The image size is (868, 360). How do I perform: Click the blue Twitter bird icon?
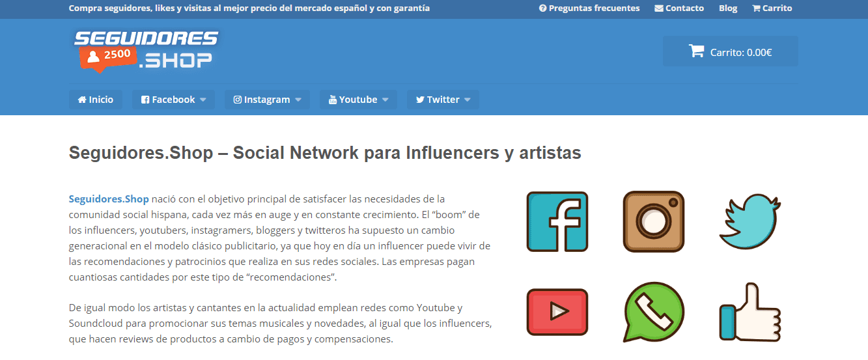pyautogui.click(x=749, y=221)
